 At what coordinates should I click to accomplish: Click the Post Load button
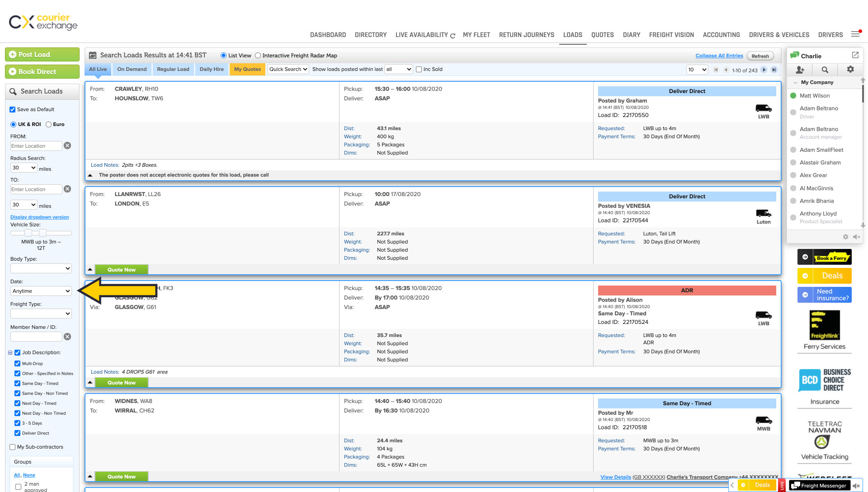click(42, 54)
